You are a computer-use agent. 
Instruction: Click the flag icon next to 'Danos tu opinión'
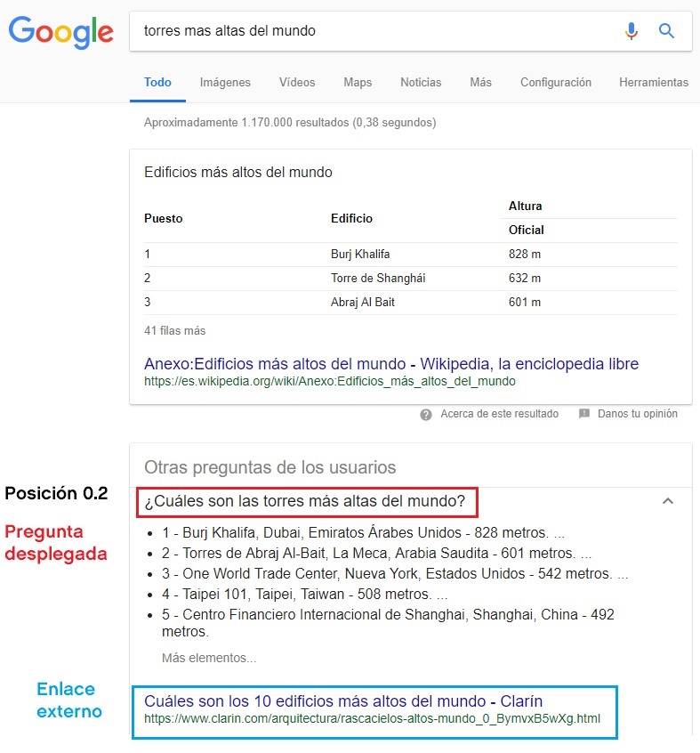[584, 413]
